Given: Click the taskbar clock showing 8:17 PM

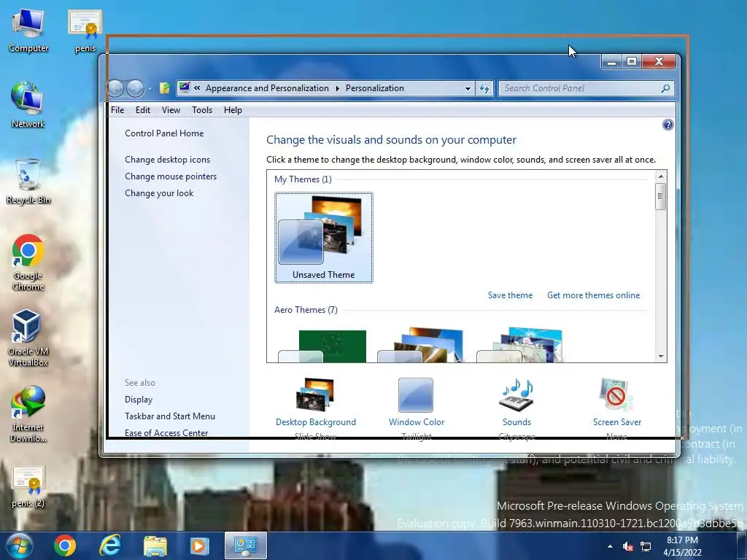Looking at the screenshot, I should click(x=682, y=546).
